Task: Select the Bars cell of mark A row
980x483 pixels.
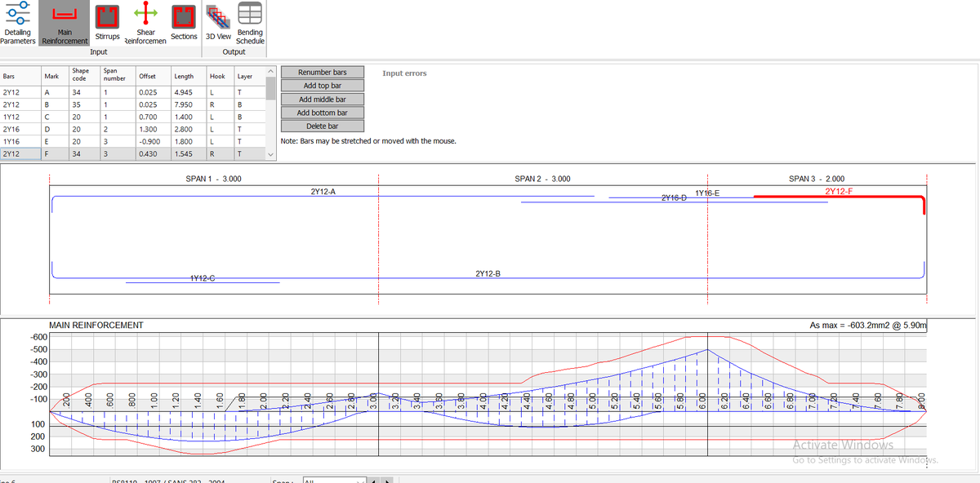Action: [20, 93]
